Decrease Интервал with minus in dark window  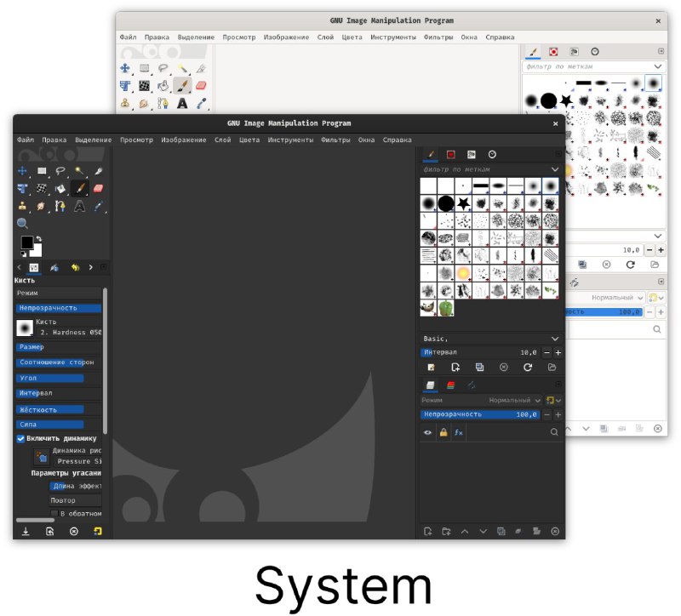point(547,352)
